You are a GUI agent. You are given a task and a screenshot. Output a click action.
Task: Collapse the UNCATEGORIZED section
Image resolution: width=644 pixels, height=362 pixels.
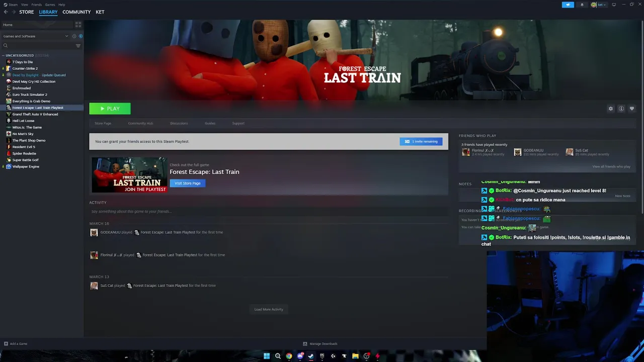pyautogui.click(x=20, y=55)
